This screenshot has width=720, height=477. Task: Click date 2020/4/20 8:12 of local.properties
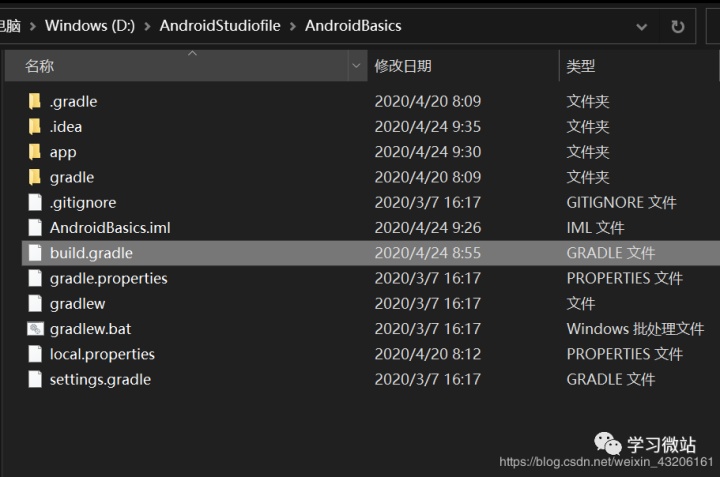point(428,354)
